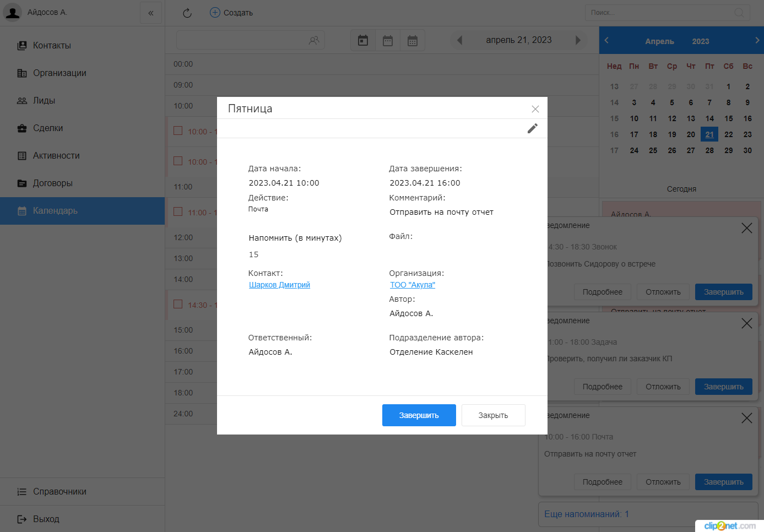Open contact link Шарков Дмитрий
Screen dimensions: 764x532
(279, 285)
